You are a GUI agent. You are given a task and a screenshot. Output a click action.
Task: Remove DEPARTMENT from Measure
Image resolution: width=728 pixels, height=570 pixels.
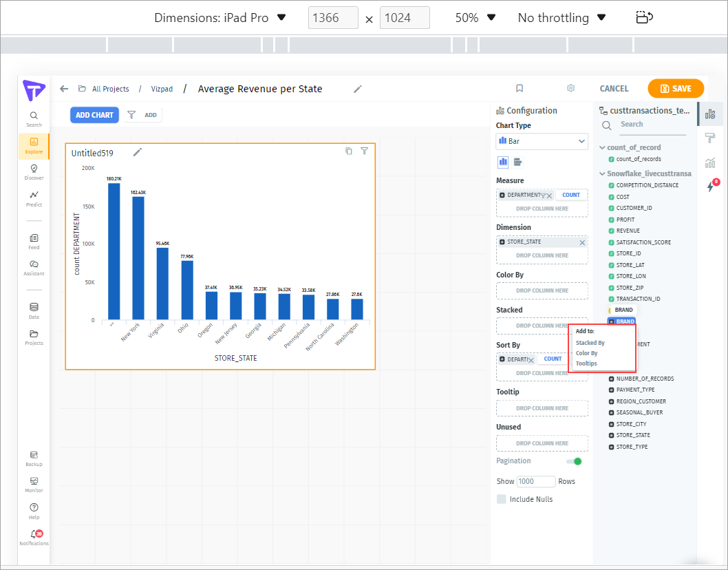point(550,196)
